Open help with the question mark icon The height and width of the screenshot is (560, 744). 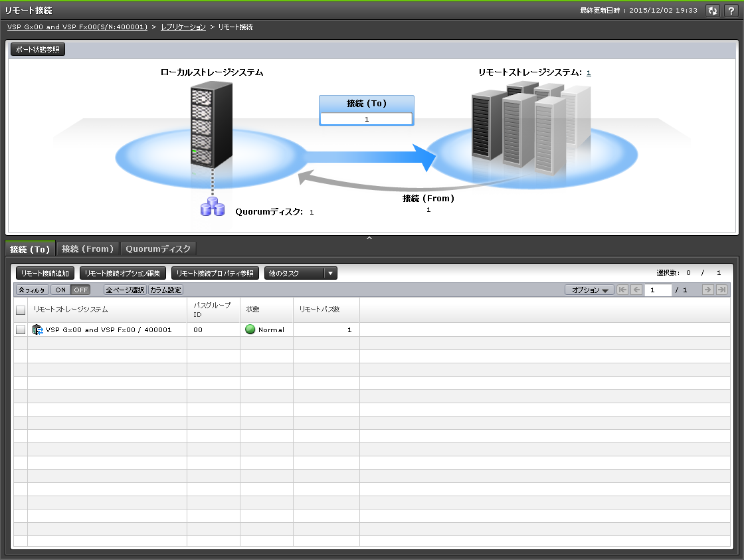pos(729,11)
